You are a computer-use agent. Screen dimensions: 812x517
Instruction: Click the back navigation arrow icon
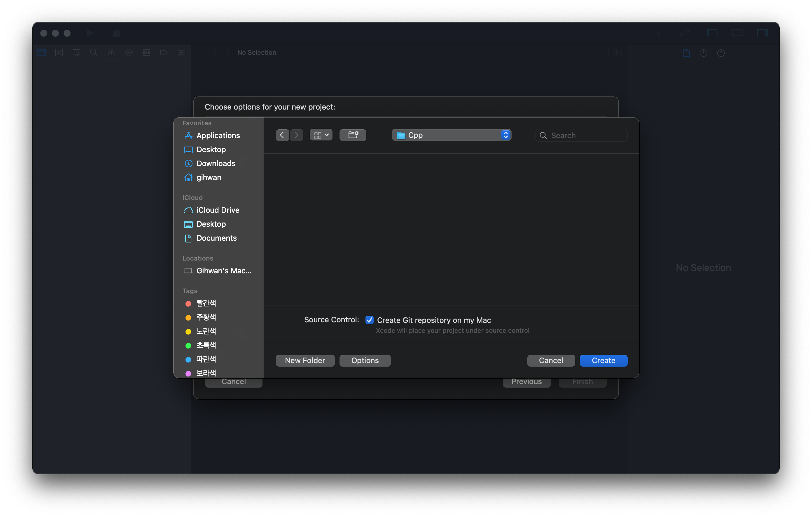pos(282,135)
